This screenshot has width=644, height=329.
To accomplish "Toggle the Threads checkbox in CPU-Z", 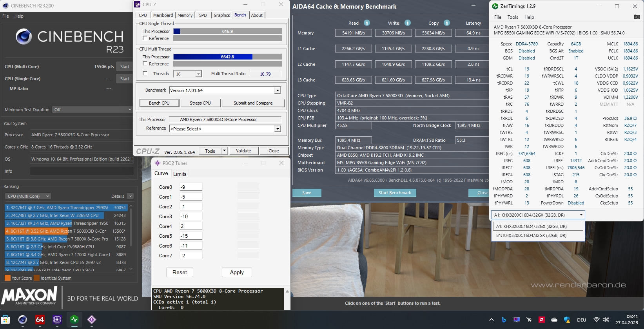I will click(x=145, y=74).
